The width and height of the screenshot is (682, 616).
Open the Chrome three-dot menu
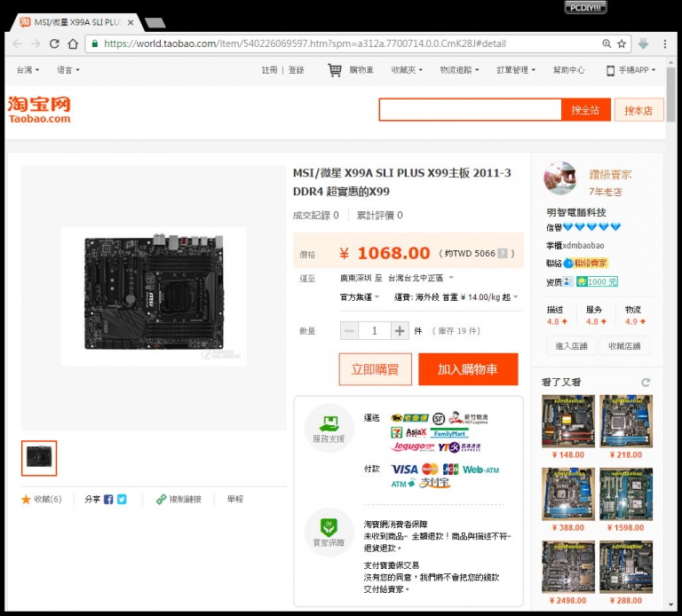pos(664,43)
